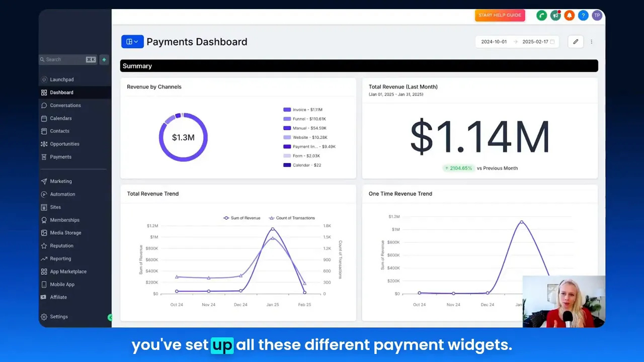Click the peak point on One Time Revenue Trend
Image resolution: width=644 pixels, height=362 pixels.
(x=522, y=222)
